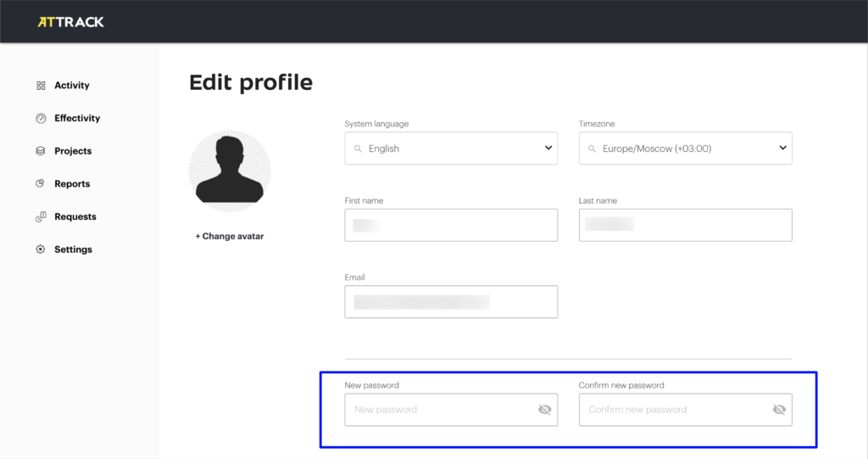This screenshot has height=459, width=868.
Task: Click the ATTRACK logo in header
Action: click(71, 22)
